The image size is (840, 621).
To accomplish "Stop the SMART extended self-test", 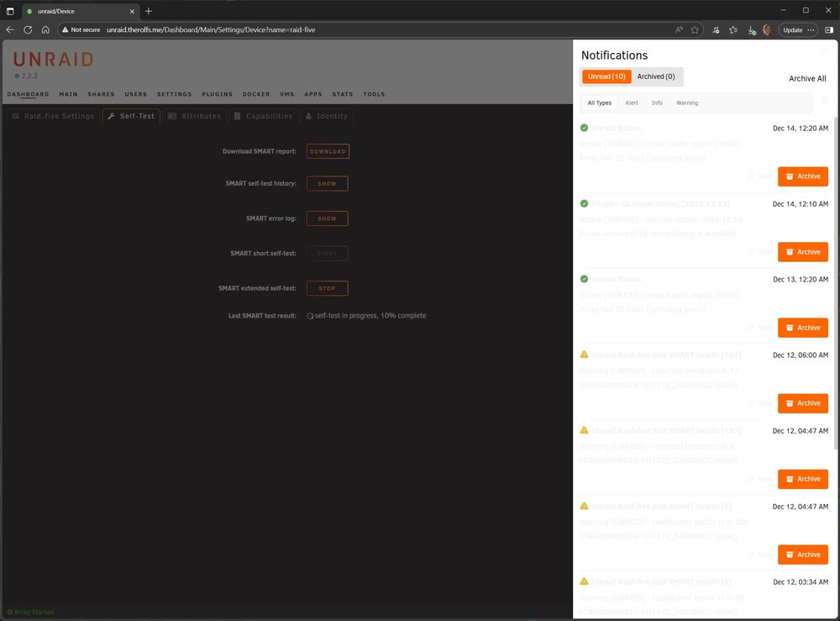I will 328,288.
